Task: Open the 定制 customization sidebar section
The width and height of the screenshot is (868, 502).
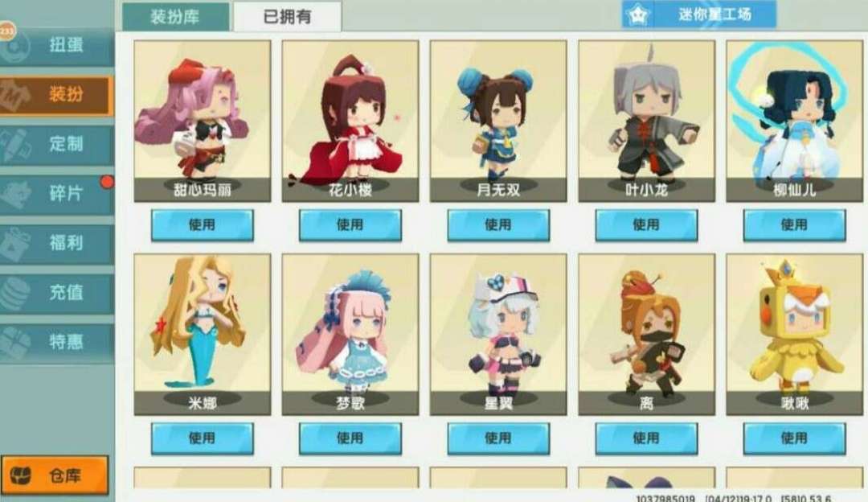Action: [x=56, y=144]
